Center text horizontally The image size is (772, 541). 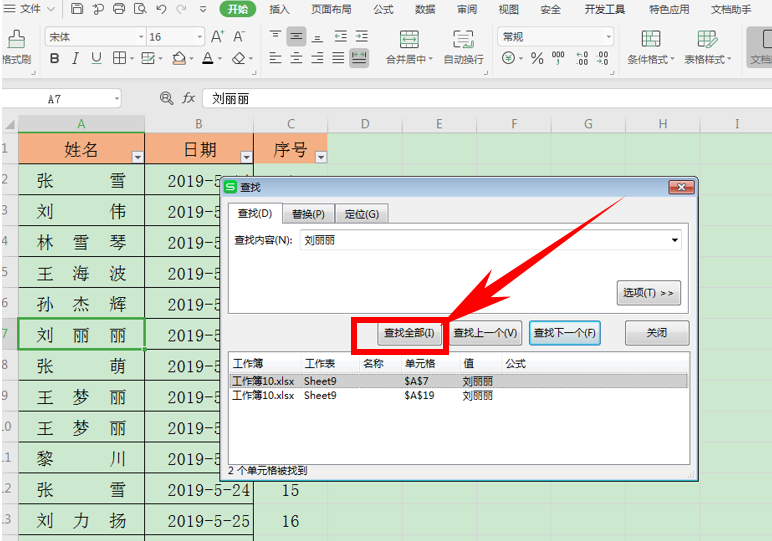[296, 59]
